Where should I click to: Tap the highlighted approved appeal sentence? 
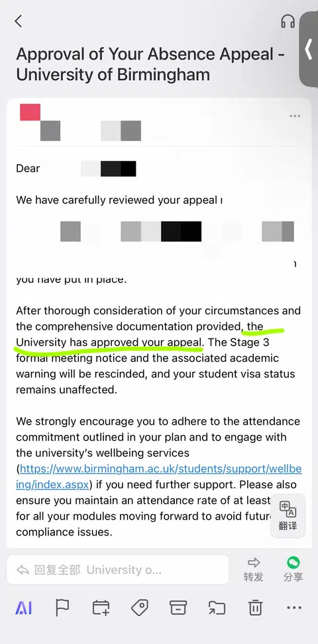[x=140, y=334]
